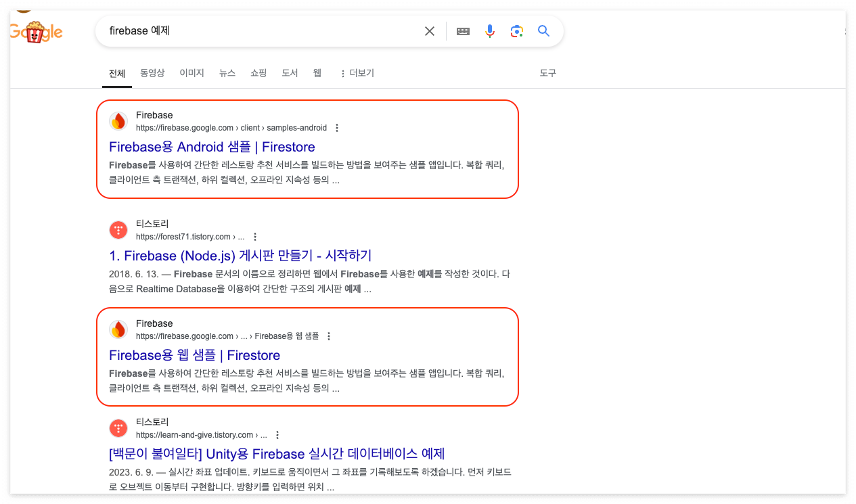Click Firebase favicon of 웹 샘플 result
The width and height of the screenshot is (856, 504).
(118, 329)
